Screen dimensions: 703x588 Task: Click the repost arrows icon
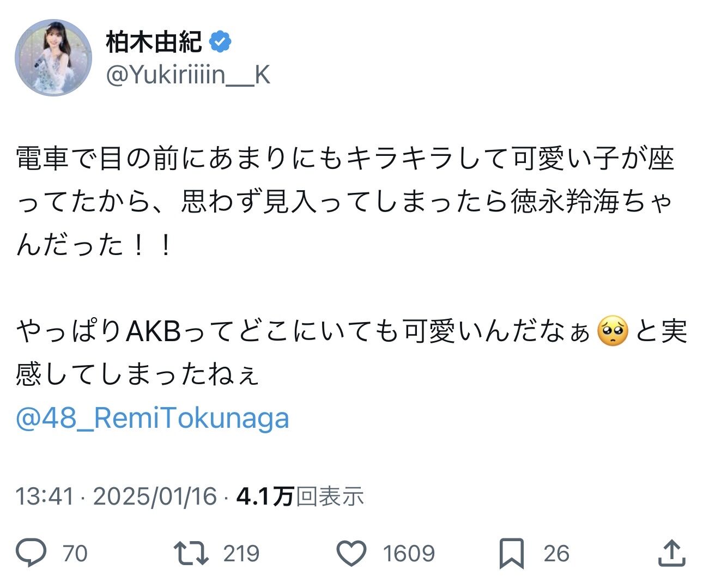[x=191, y=553]
